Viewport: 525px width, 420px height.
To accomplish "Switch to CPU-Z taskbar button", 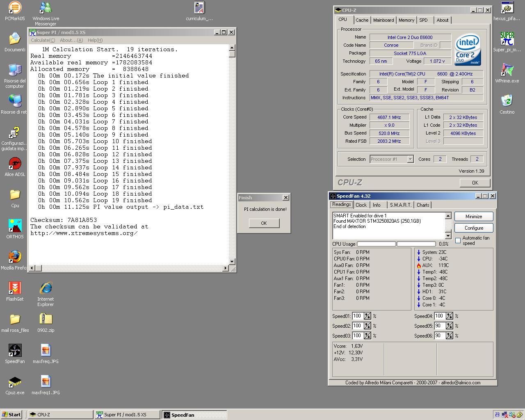I will [x=60, y=415].
